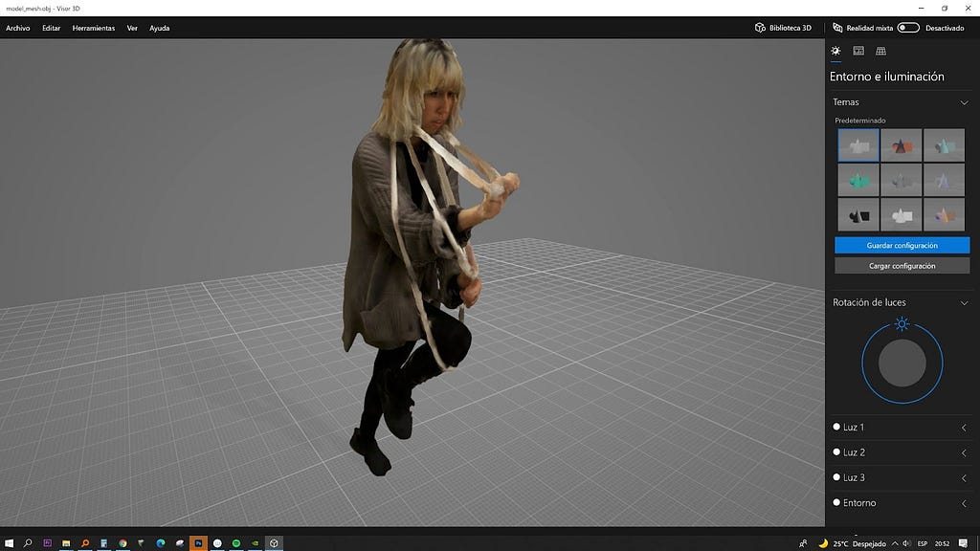Open Photoshop from the taskbar
This screenshot has height=551, width=980.
tap(198, 543)
